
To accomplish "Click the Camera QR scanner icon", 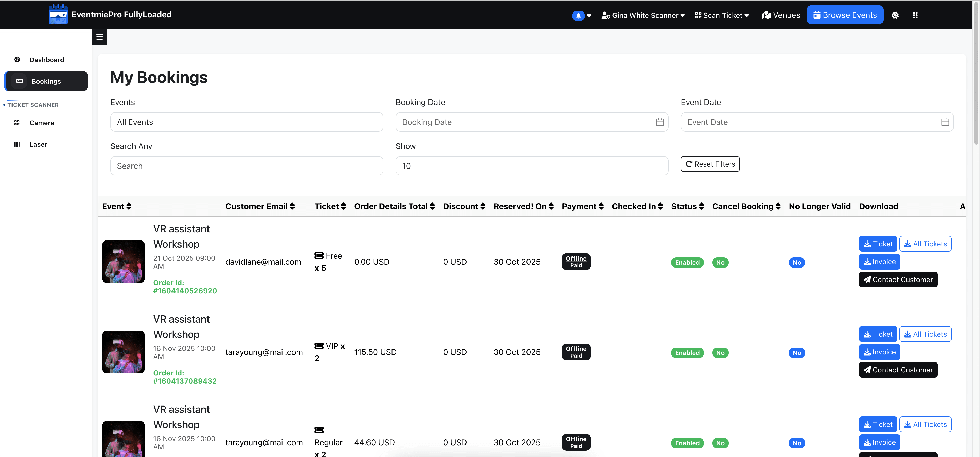I will pyautogui.click(x=17, y=123).
